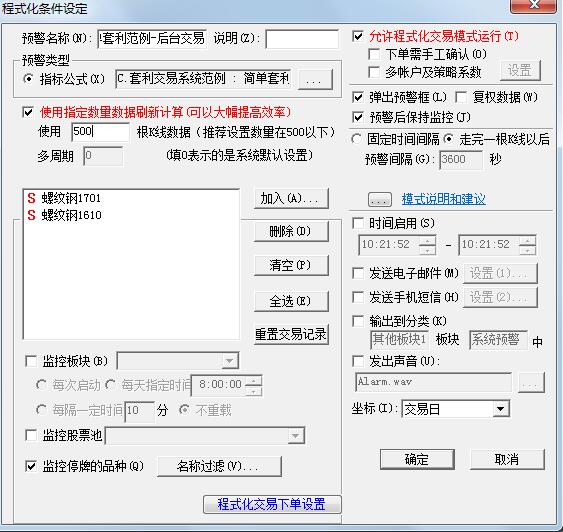Click the Alarm.wav sound file field
The width and height of the screenshot is (563, 532).
[x=433, y=382]
